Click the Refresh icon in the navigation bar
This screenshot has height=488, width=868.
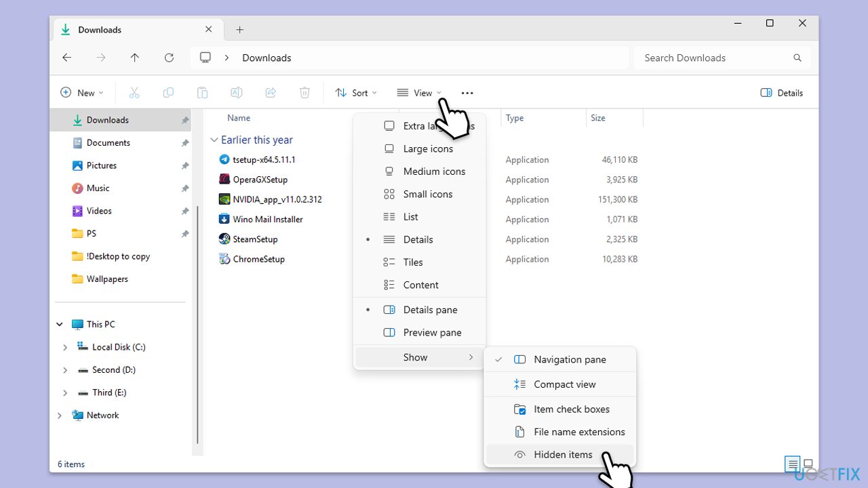click(170, 58)
